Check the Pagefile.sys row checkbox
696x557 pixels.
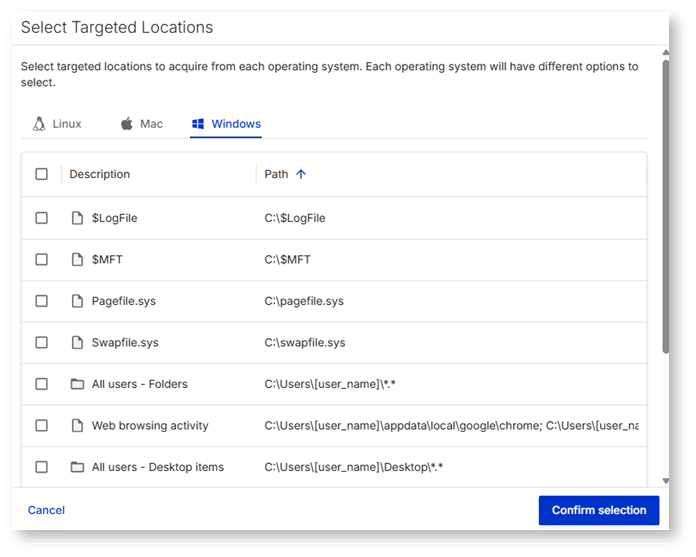42,301
